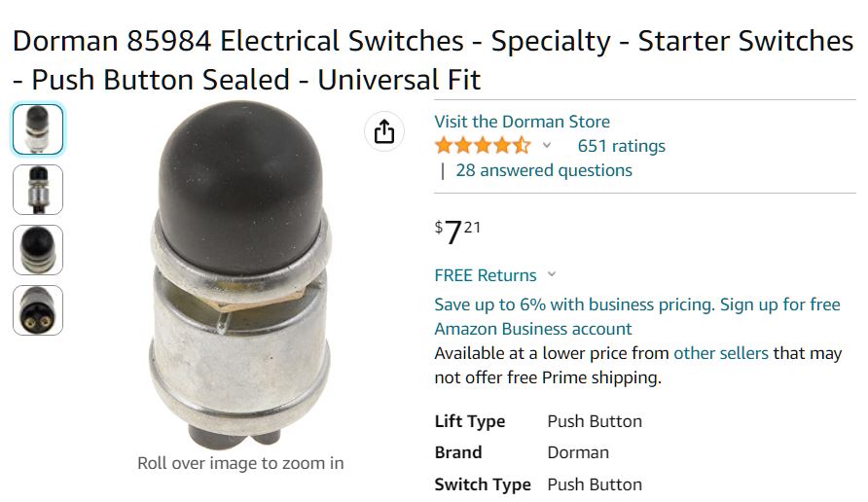The width and height of the screenshot is (868, 502).
Task: Click Roll over image to zoom text
Action: tap(239, 463)
